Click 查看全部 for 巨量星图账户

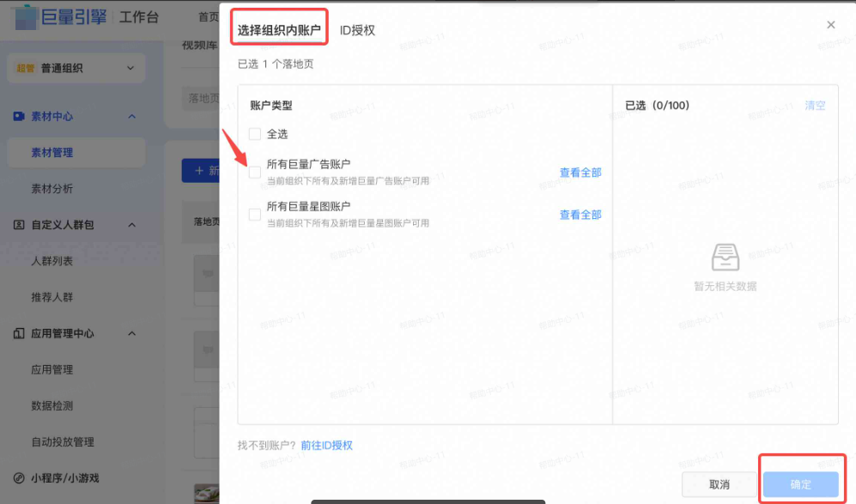pos(580,215)
